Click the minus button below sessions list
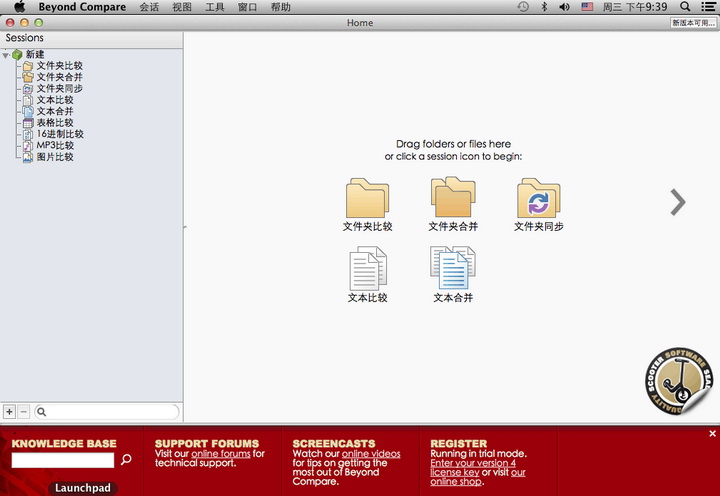Viewport: 720px width, 496px height. pyautogui.click(x=24, y=411)
